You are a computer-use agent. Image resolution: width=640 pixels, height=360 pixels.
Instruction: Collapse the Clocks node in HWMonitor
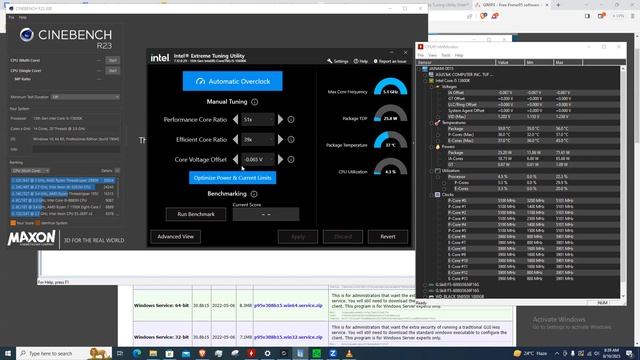click(431, 195)
